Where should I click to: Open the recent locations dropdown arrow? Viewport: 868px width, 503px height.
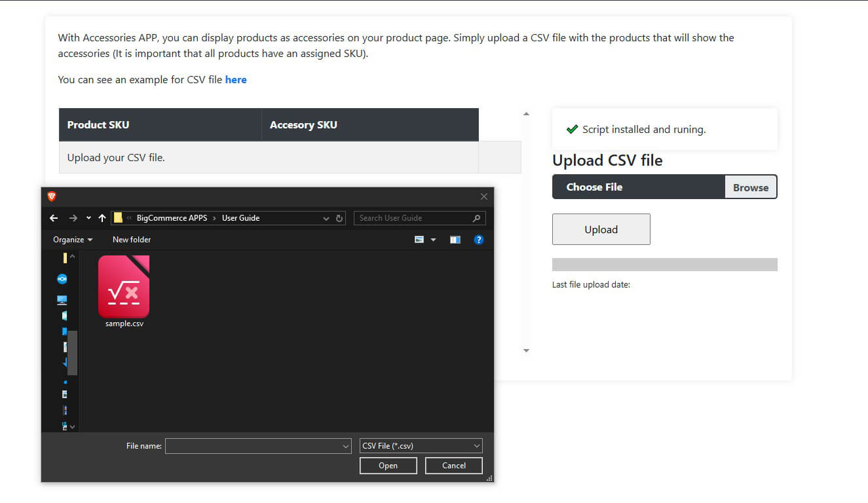click(88, 218)
